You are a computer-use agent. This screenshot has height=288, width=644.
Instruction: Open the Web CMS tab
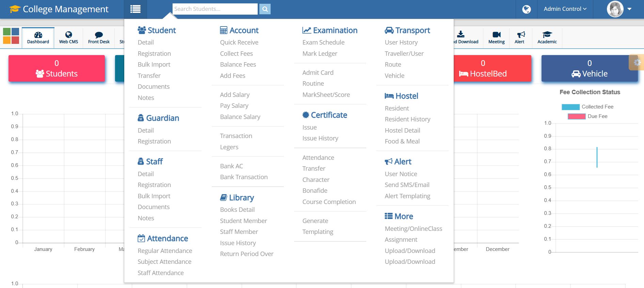tap(68, 38)
